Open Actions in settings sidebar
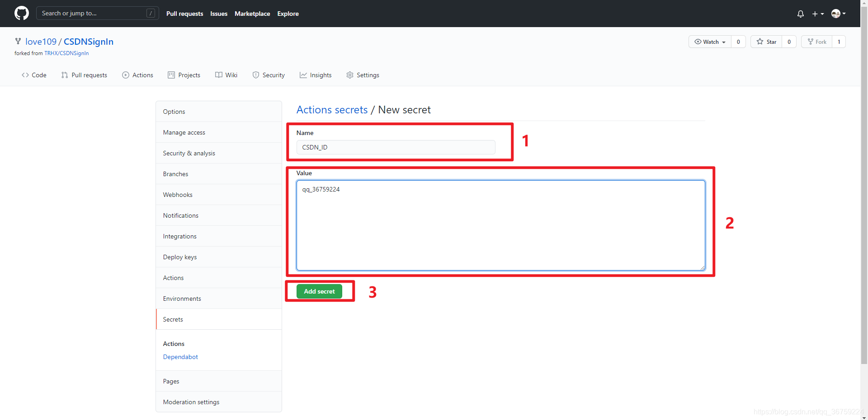The width and height of the screenshot is (868, 420). click(219, 278)
